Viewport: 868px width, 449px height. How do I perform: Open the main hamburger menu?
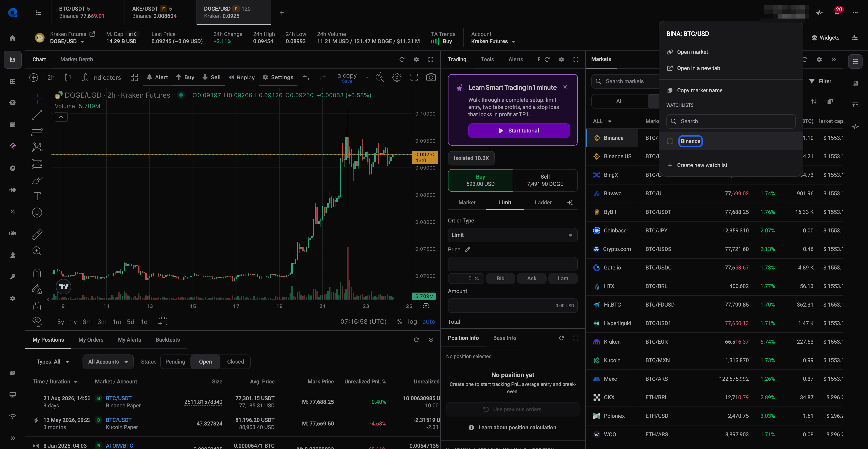pos(38,12)
